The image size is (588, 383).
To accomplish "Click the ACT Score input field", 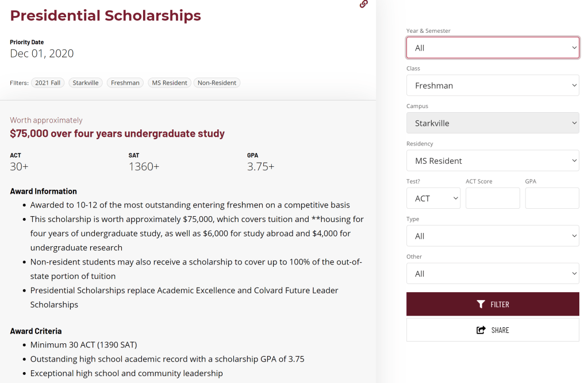I will (493, 198).
